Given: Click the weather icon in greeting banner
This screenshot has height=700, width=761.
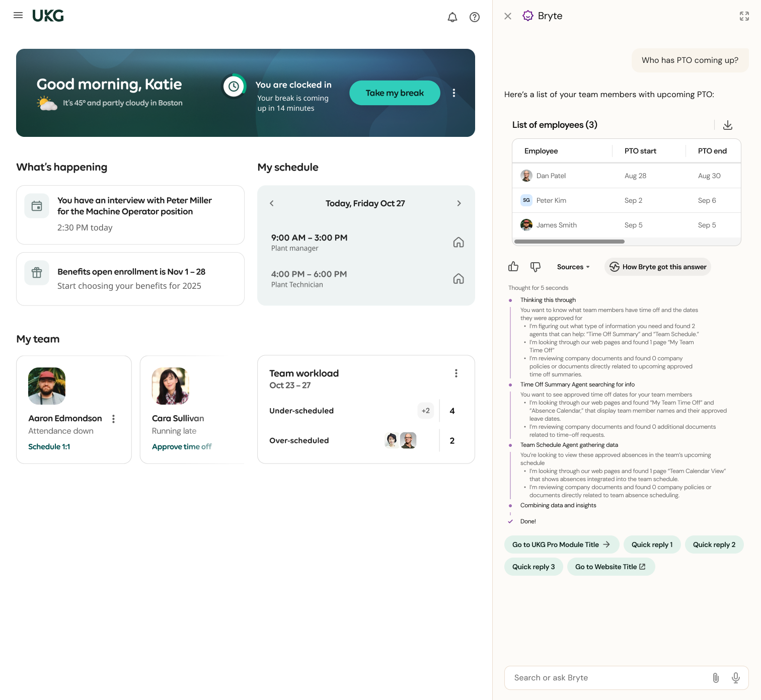Looking at the screenshot, I should coord(47,103).
